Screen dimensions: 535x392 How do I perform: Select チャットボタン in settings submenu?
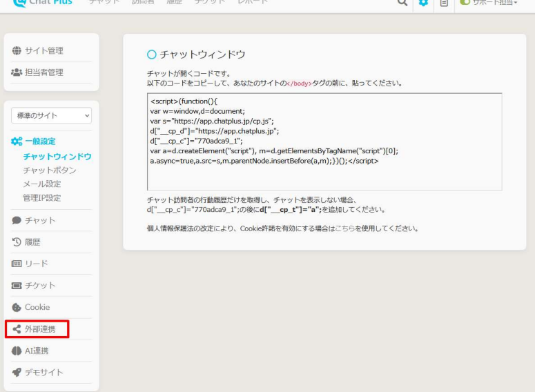click(x=50, y=170)
